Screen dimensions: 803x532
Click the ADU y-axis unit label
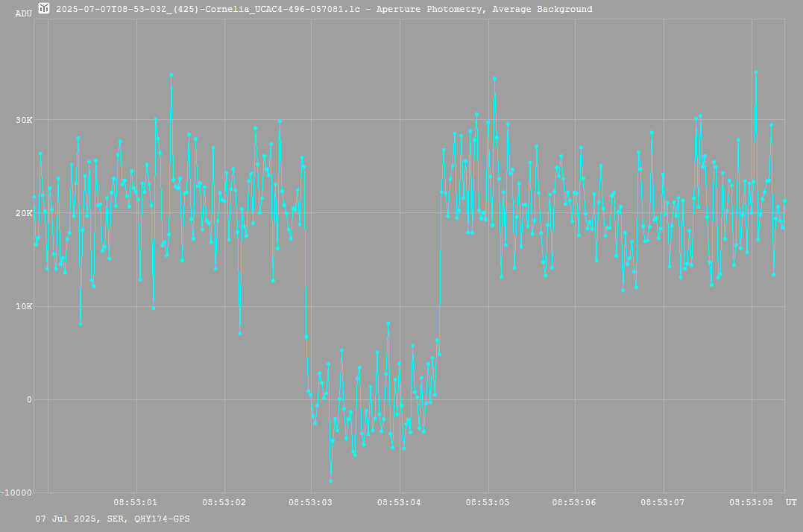pos(23,13)
